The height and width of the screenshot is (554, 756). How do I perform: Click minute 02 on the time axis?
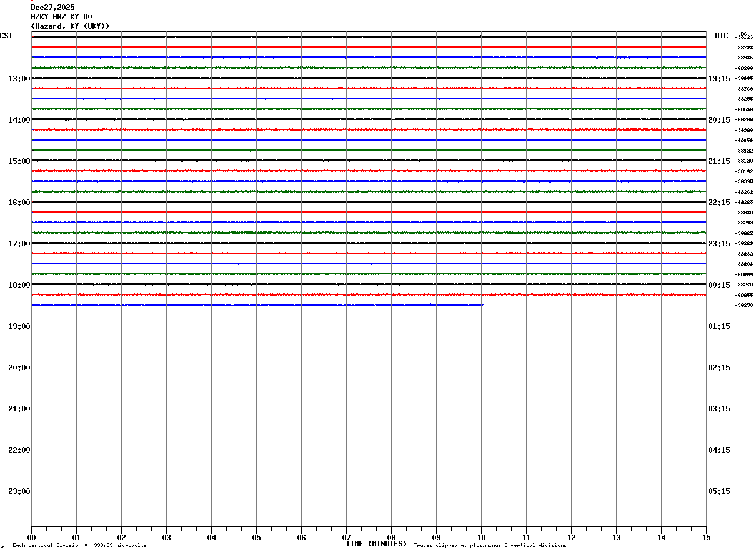click(x=121, y=537)
